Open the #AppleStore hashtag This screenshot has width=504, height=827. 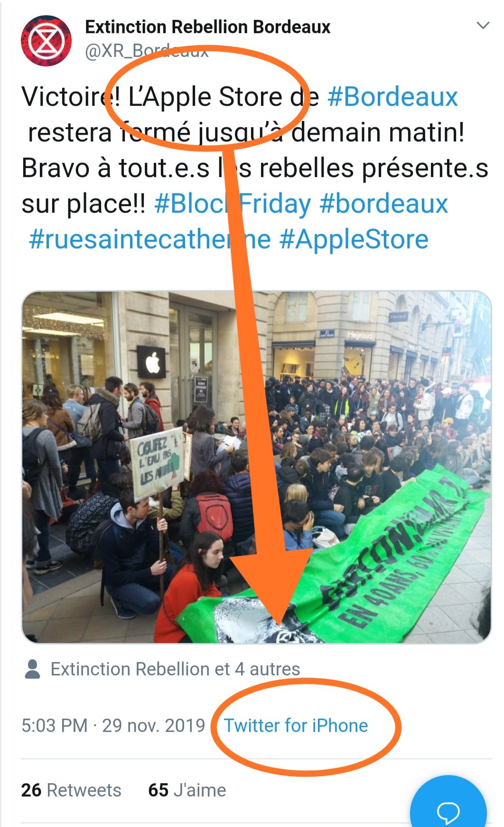pos(354,239)
